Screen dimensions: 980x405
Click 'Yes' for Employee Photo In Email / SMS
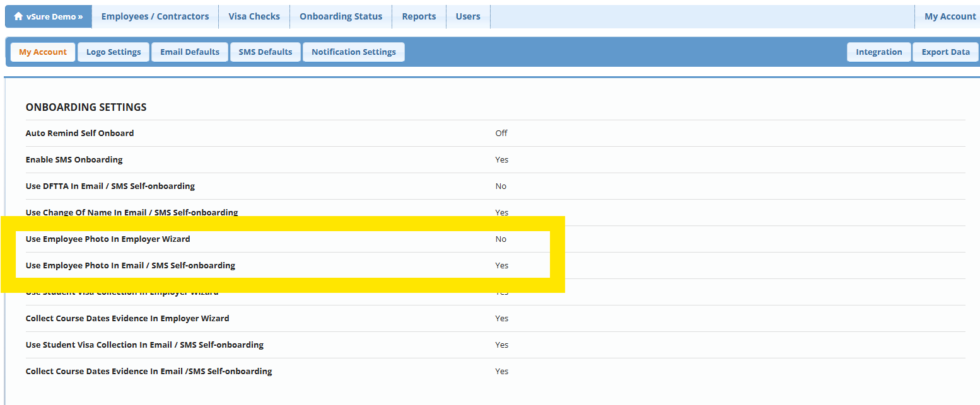pos(501,265)
